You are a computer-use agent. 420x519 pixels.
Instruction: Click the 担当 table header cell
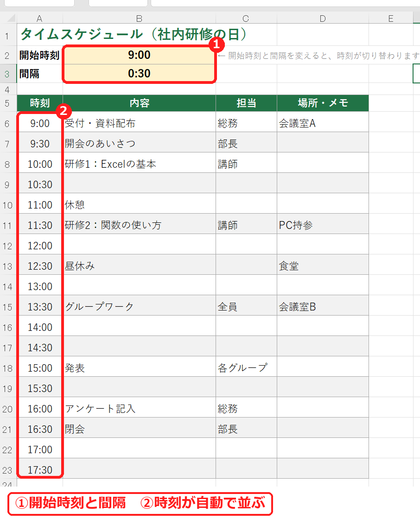click(x=246, y=103)
